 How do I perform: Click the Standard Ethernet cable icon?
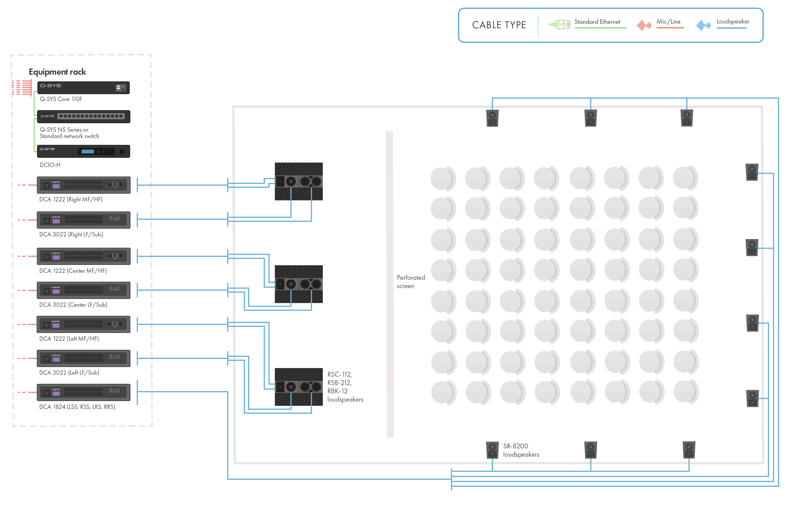[559, 25]
